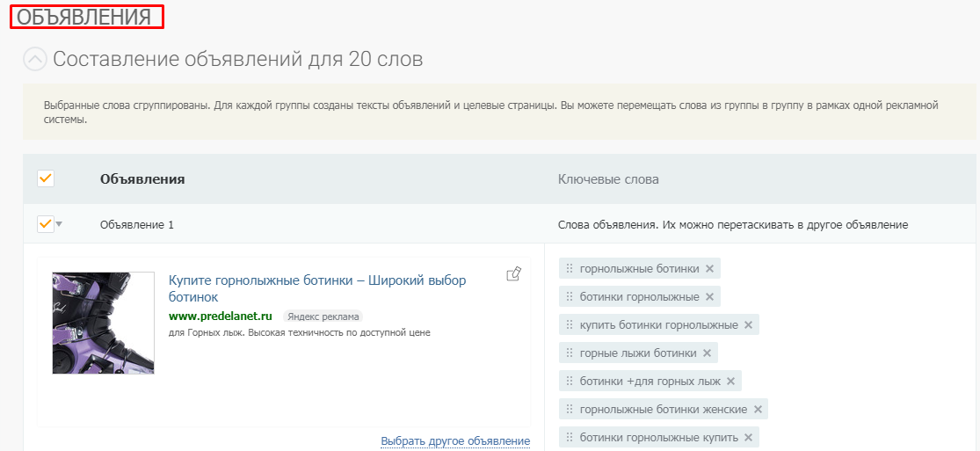Click the "Ключевые слова" column header
980x451 pixels.
[608, 179]
